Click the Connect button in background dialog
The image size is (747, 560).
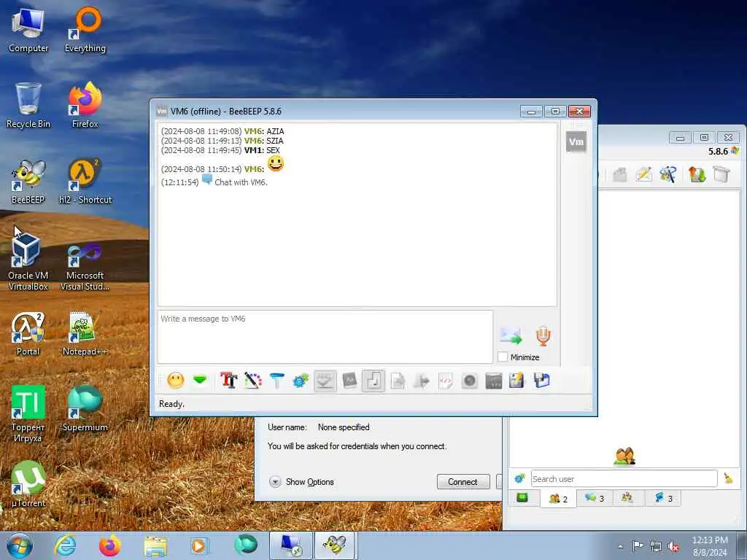[x=462, y=481]
